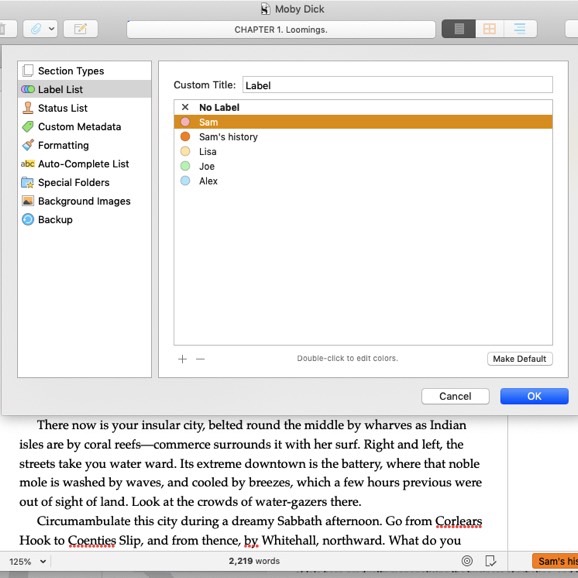Open the Backup settings pane
The height and width of the screenshot is (578, 578).
tap(84, 220)
